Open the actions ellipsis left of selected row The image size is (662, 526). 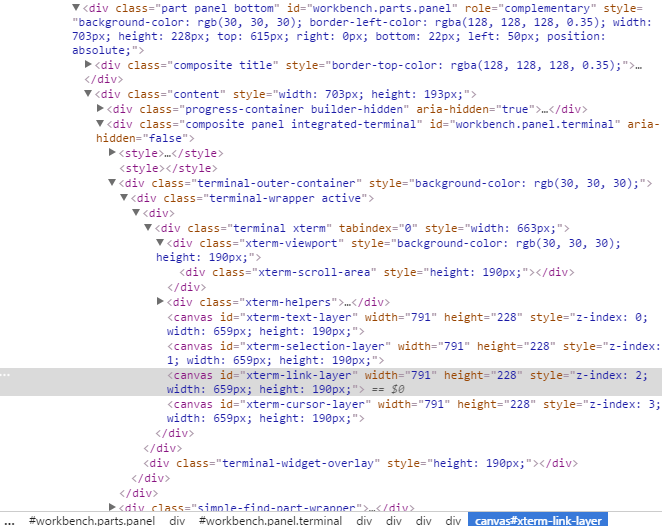pyautogui.click(x=5, y=374)
